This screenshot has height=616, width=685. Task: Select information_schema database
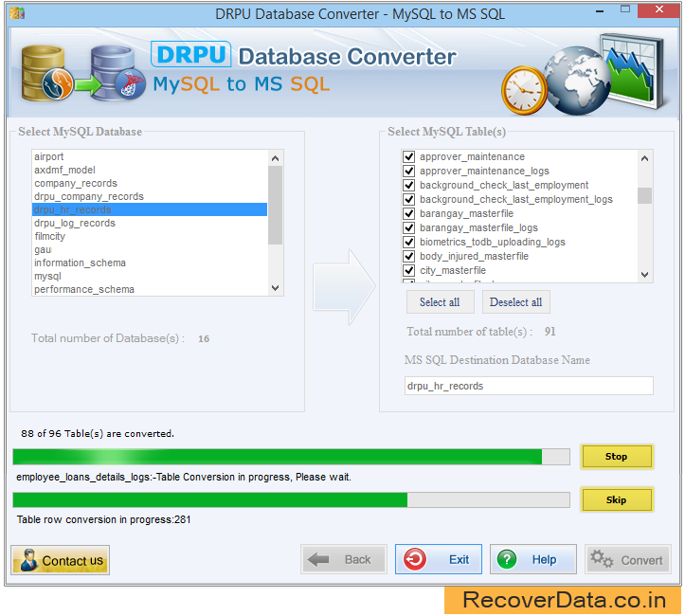pos(150,263)
